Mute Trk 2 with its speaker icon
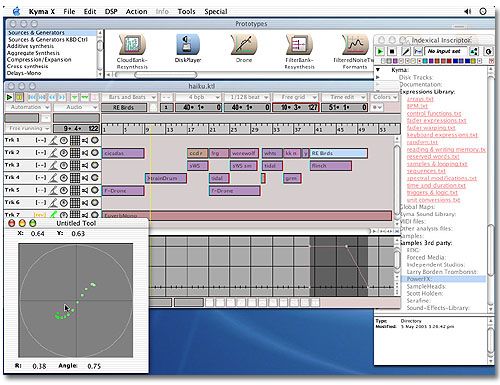The image size is (500, 385). (x=85, y=153)
